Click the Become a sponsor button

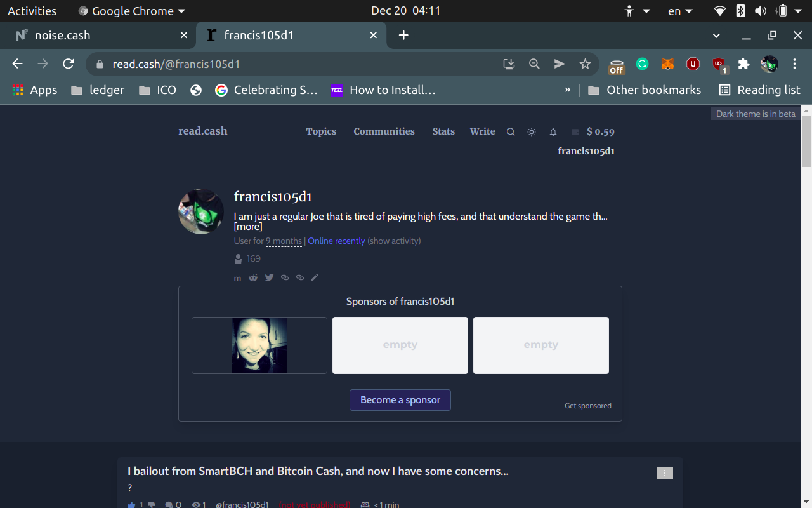(400, 400)
